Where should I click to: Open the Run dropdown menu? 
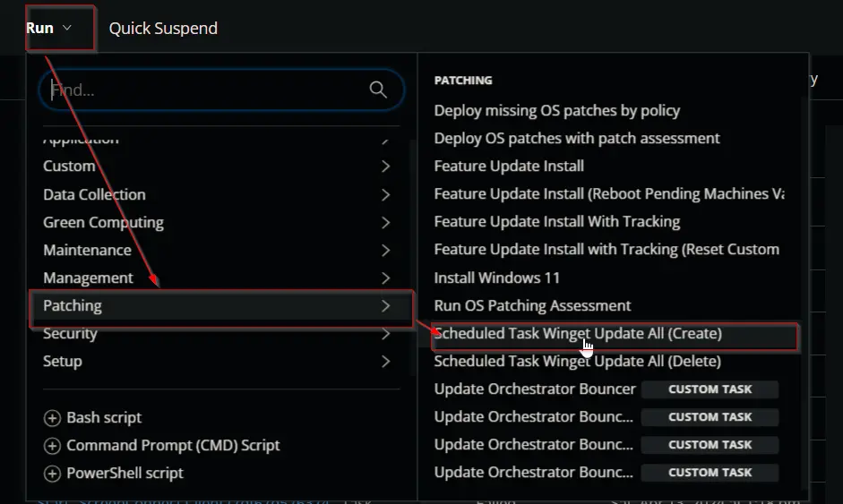[48, 28]
